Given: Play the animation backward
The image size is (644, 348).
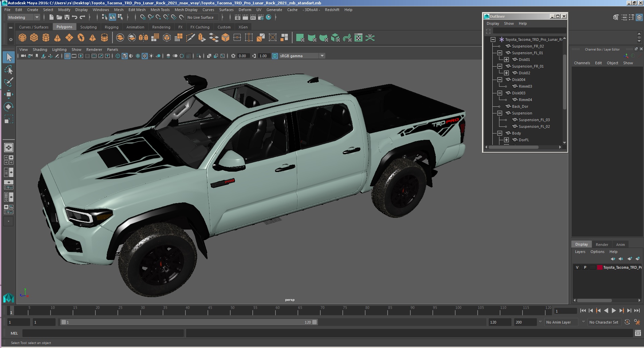Looking at the screenshot, I should pyautogui.click(x=606, y=311).
